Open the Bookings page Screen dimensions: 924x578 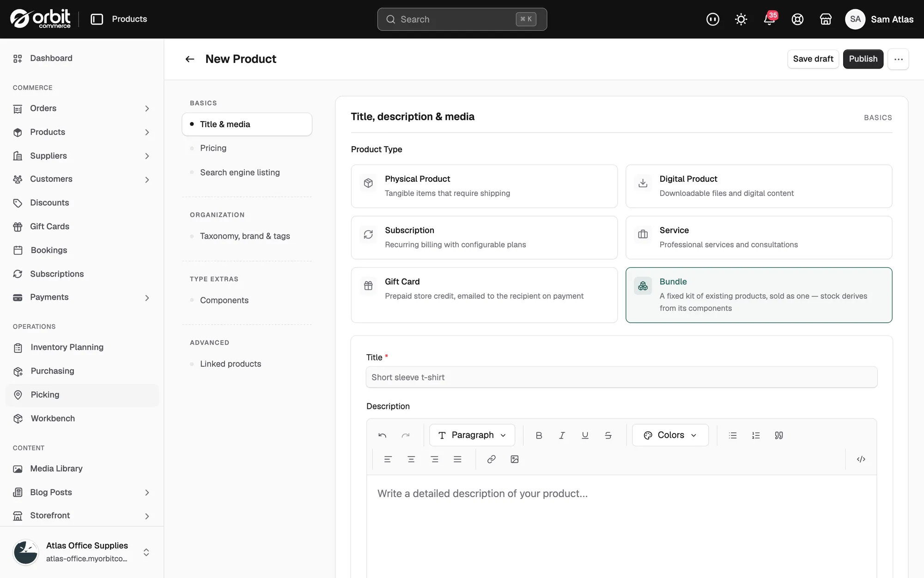(82, 250)
